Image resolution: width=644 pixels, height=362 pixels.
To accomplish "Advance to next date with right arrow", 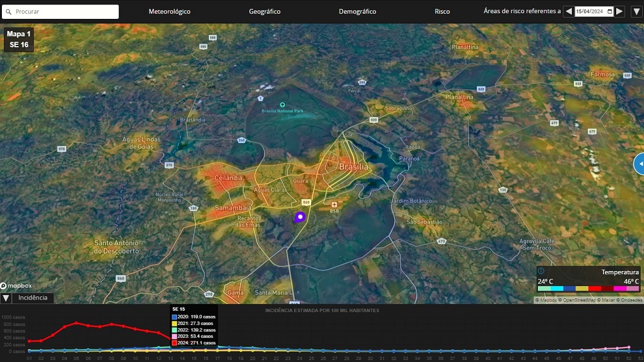I will (x=619, y=11).
